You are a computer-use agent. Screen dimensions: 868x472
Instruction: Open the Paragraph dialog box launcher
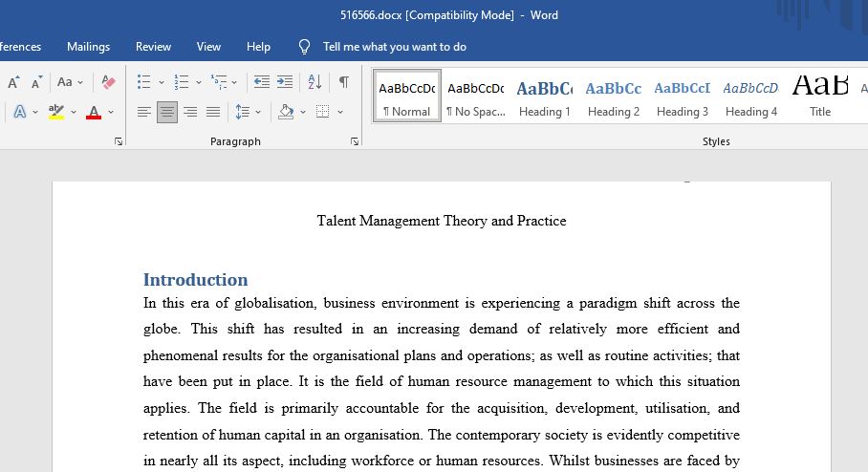(x=355, y=141)
